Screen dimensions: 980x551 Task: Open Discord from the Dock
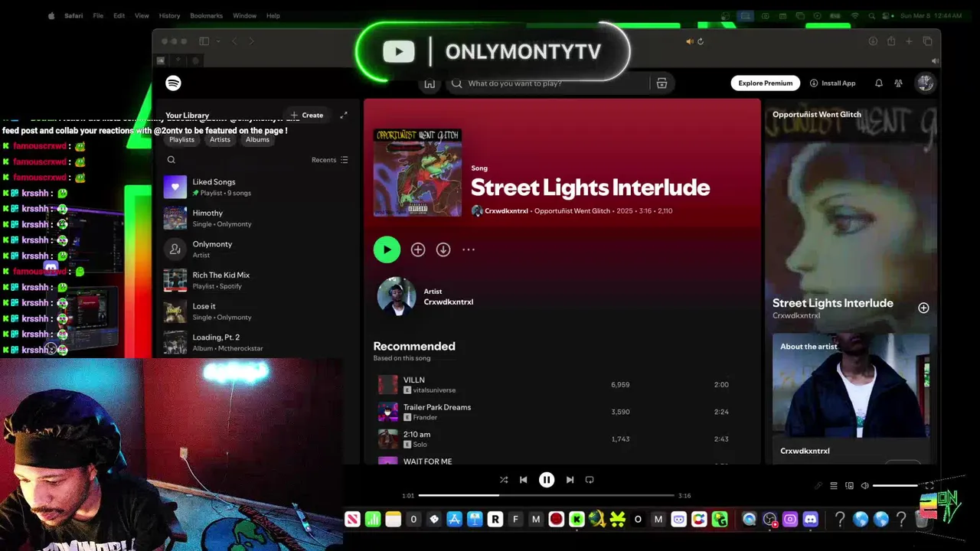pyautogui.click(x=811, y=520)
